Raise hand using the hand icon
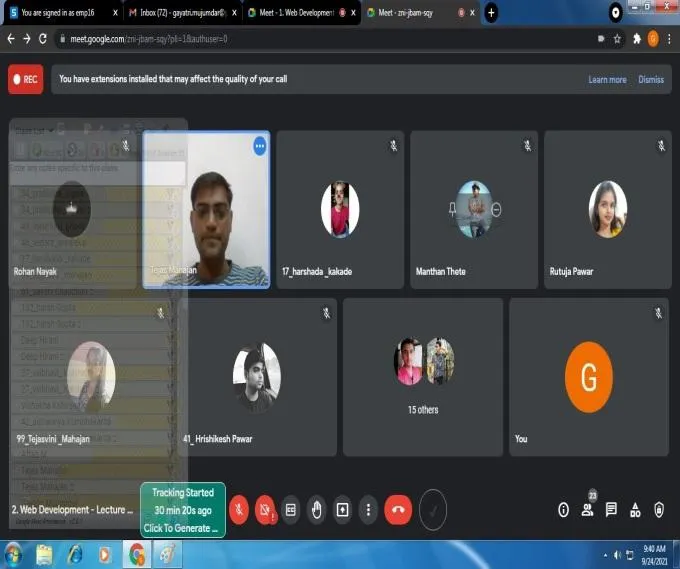 tap(317, 510)
